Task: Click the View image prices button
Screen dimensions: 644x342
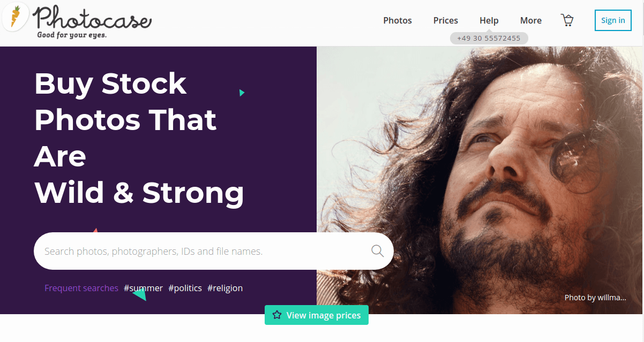Action: click(x=317, y=315)
